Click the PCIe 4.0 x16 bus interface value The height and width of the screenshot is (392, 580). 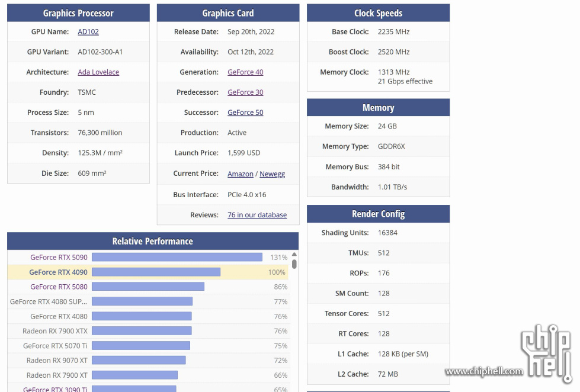(x=246, y=195)
